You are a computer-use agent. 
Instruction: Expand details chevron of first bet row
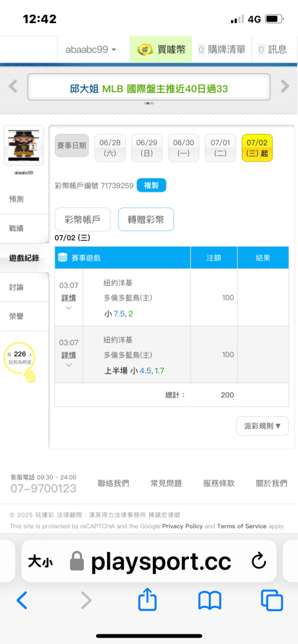(69, 308)
